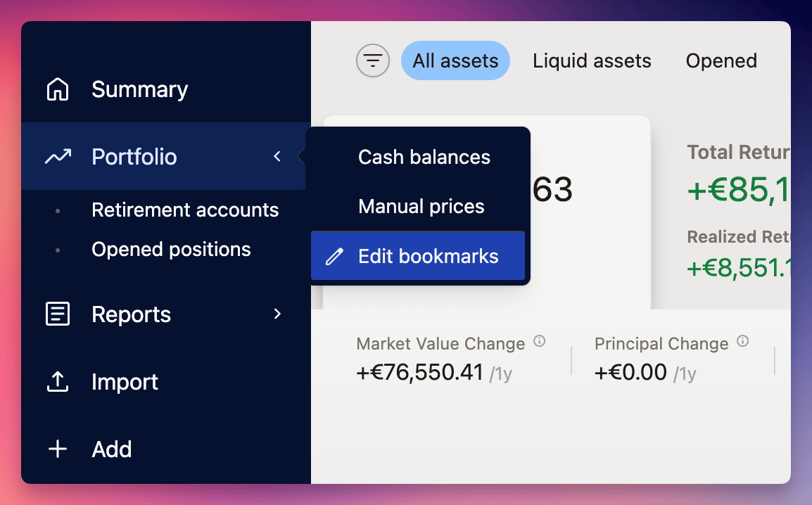The width and height of the screenshot is (812, 505).
Task: Choose Edit bookmarks menu entry
Action: pyautogui.click(x=418, y=255)
